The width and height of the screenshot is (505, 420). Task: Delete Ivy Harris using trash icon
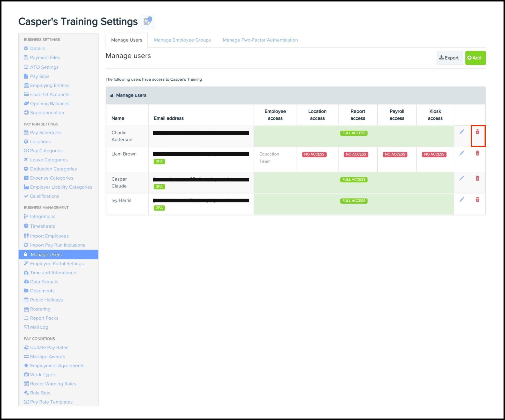477,200
